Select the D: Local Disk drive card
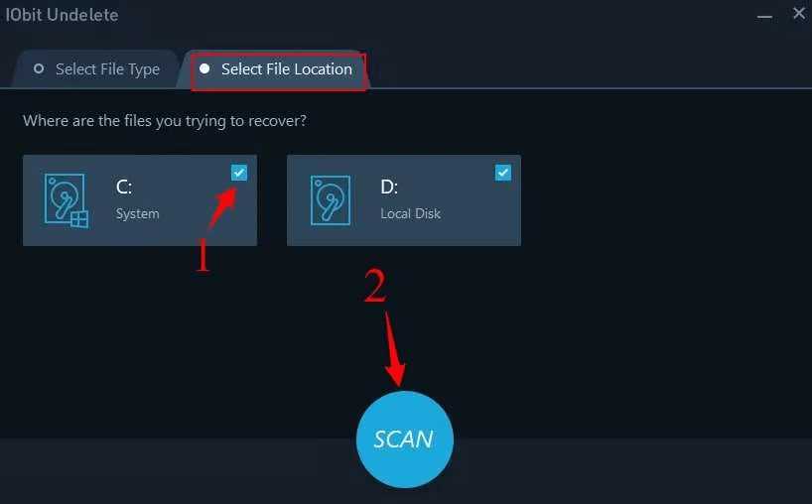This screenshot has height=504, width=812. pos(404,200)
